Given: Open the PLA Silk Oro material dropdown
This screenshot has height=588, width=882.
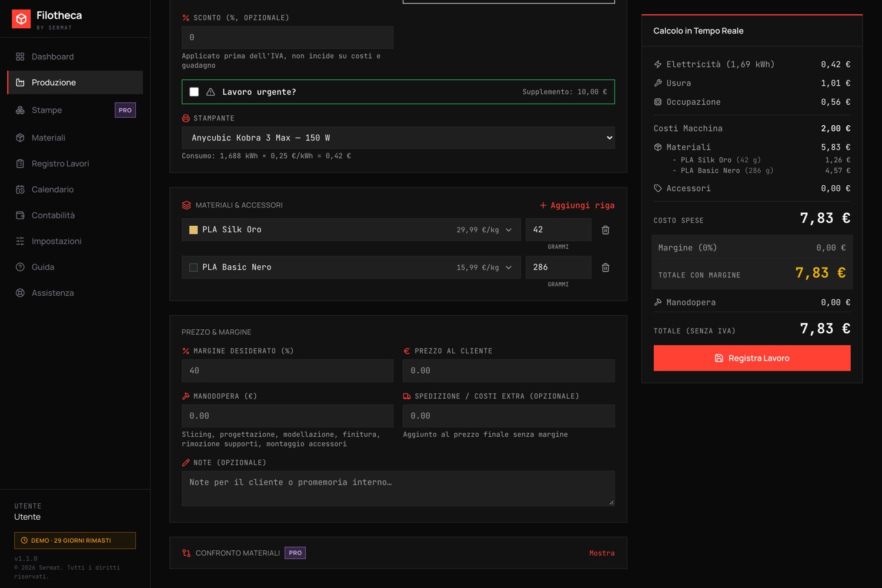Looking at the screenshot, I should 351,230.
